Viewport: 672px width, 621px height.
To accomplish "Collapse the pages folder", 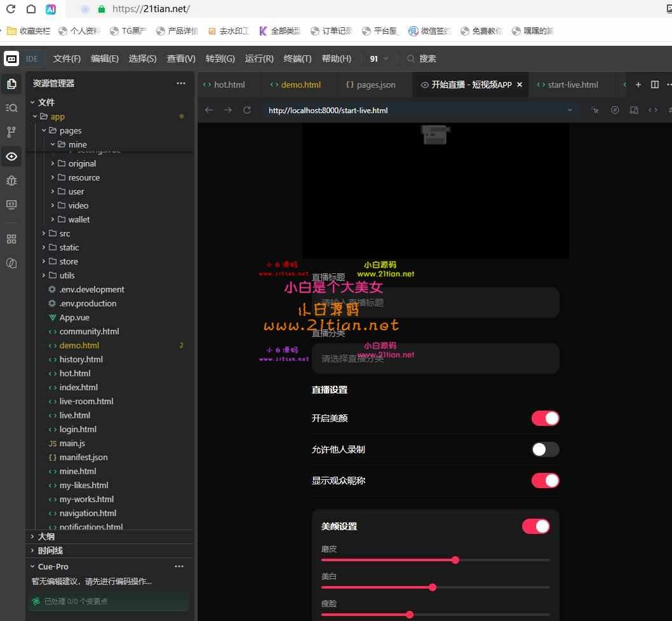I will point(44,130).
